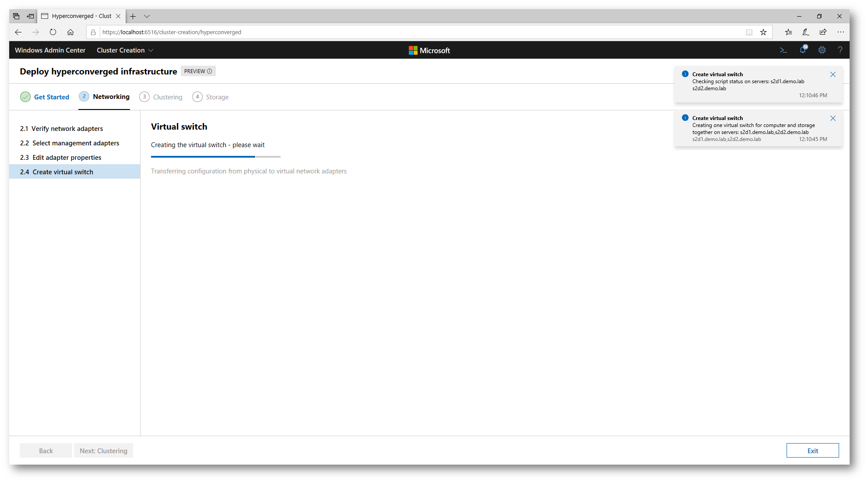The width and height of the screenshot is (868, 483).
Task: Open the favorites hub icon
Action: click(788, 32)
